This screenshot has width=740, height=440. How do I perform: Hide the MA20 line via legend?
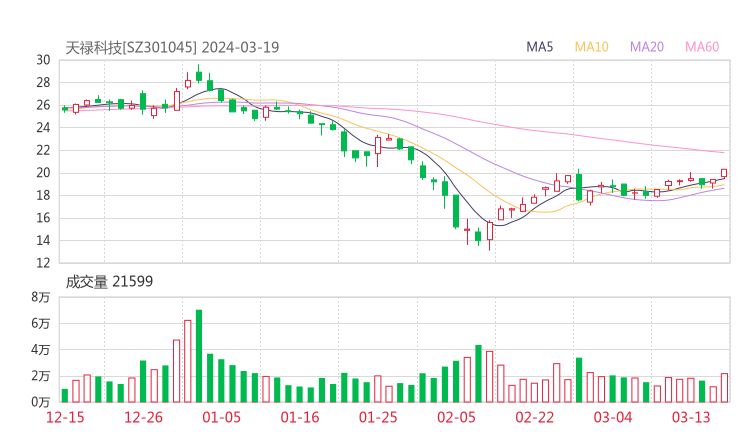point(647,47)
